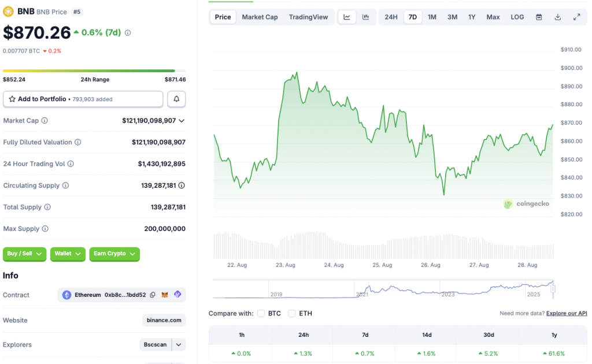The image size is (592, 364).
Task: Open Market Cap info tooltip icon
Action: click(45, 121)
